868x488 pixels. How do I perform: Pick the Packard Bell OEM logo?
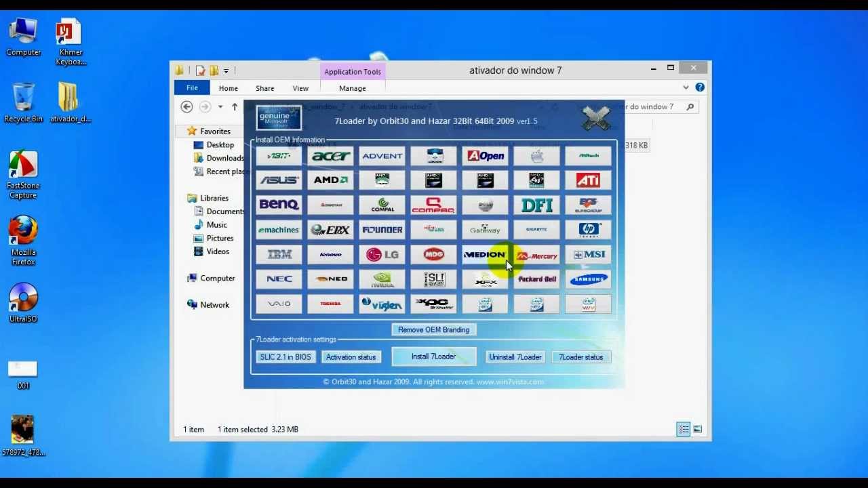click(537, 279)
